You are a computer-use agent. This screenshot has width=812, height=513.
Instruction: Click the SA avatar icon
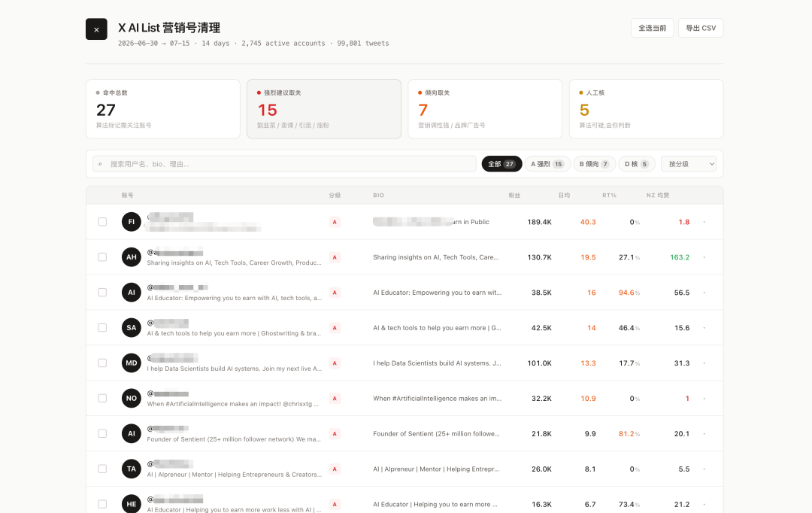click(132, 327)
